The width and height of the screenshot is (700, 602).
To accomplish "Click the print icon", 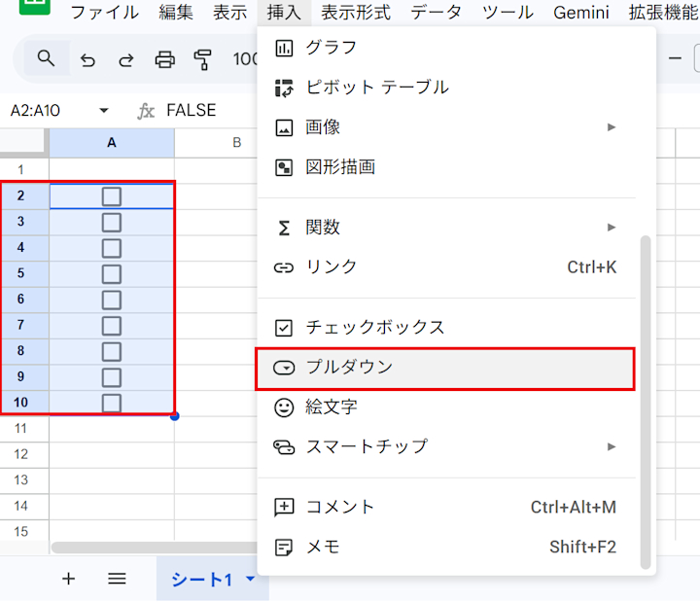I will tap(164, 60).
